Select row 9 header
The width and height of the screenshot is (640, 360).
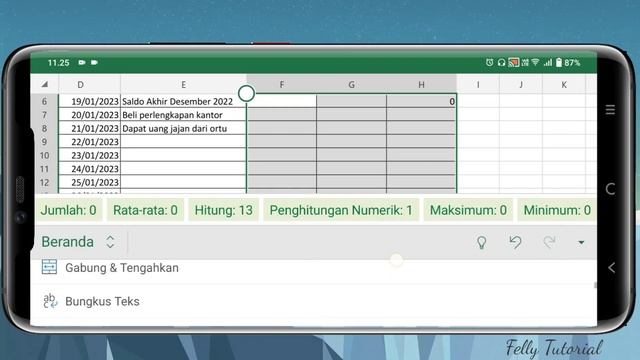click(x=44, y=142)
